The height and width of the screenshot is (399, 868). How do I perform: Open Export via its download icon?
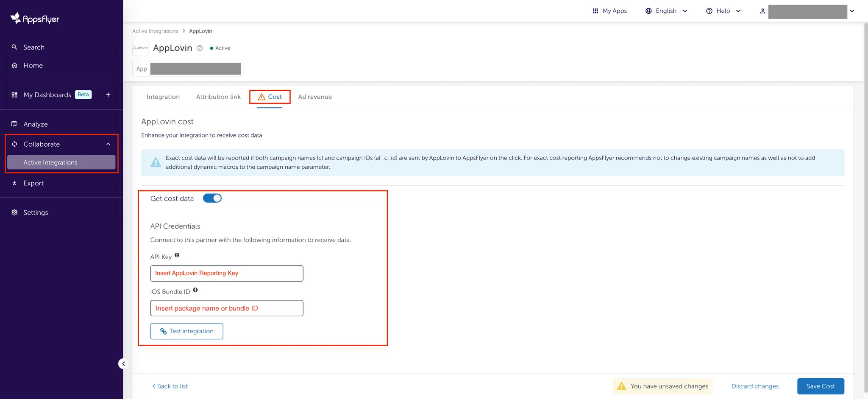click(x=14, y=183)
